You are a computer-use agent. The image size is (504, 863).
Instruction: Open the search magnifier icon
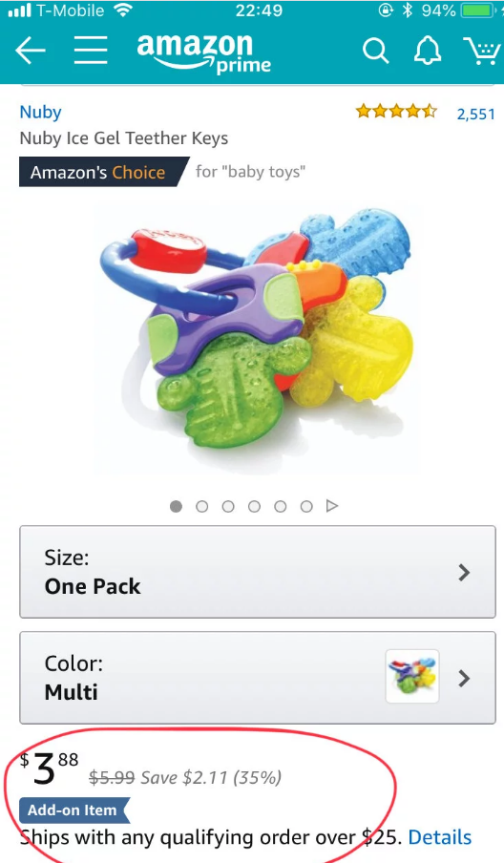(376, 52)
